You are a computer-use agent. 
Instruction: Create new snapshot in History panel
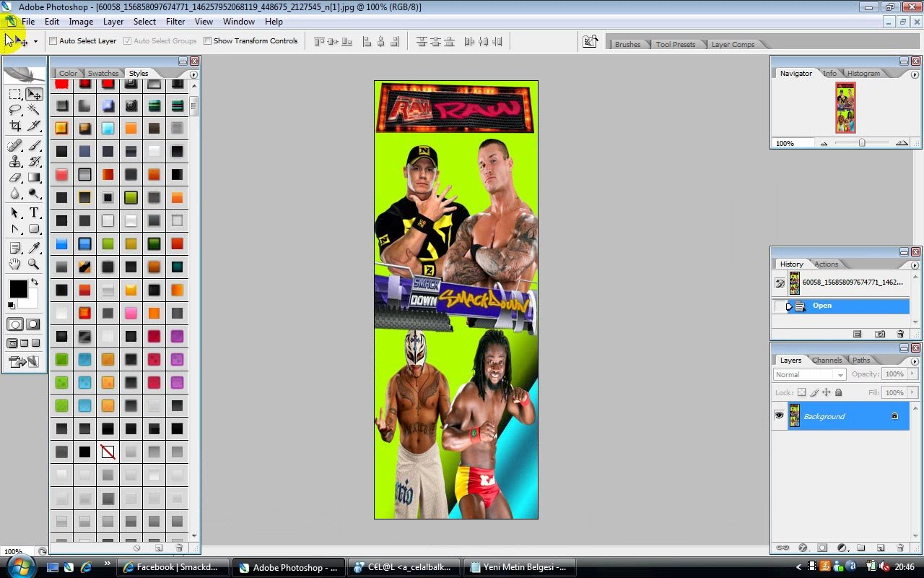coord(880,334)
